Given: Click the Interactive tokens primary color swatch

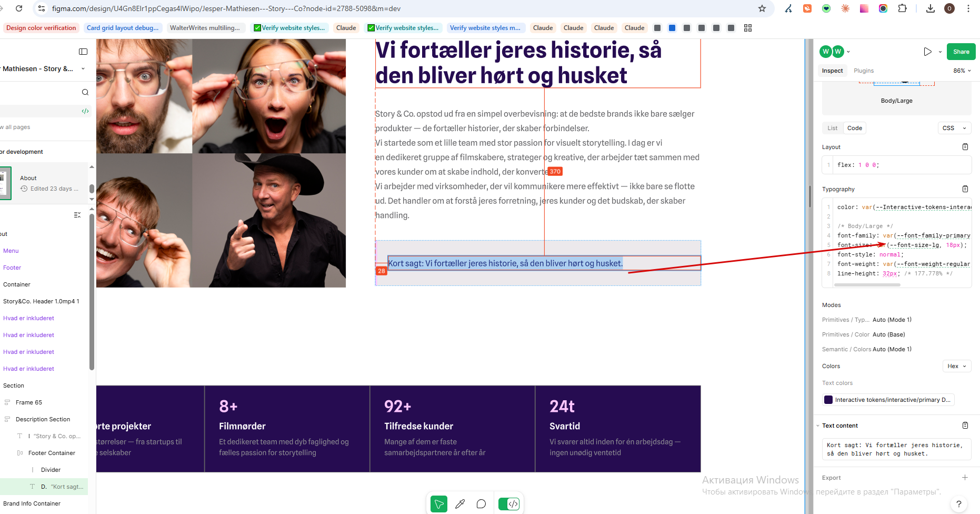Looking at the screenshot, I should (828, 400).
